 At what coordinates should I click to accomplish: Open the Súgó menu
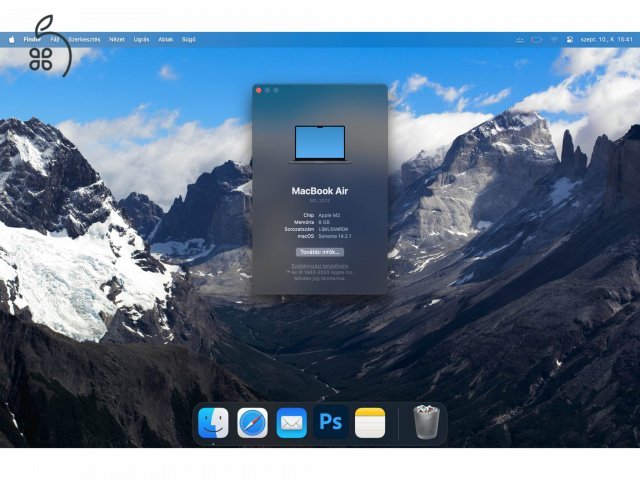(189, 40)
